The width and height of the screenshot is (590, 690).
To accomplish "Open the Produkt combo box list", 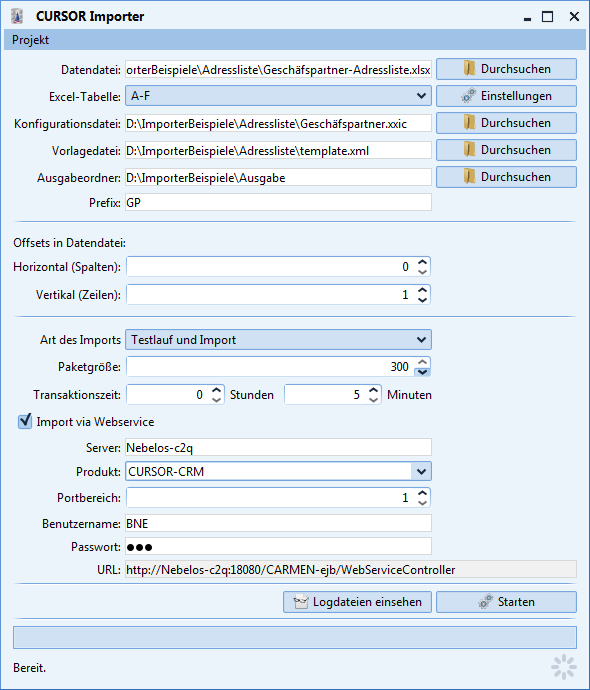I will coord(421,472).
